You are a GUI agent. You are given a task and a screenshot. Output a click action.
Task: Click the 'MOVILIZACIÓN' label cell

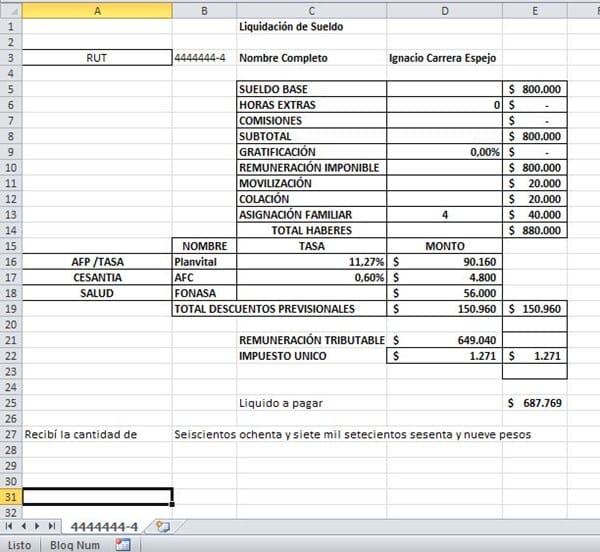coord(311,183)
